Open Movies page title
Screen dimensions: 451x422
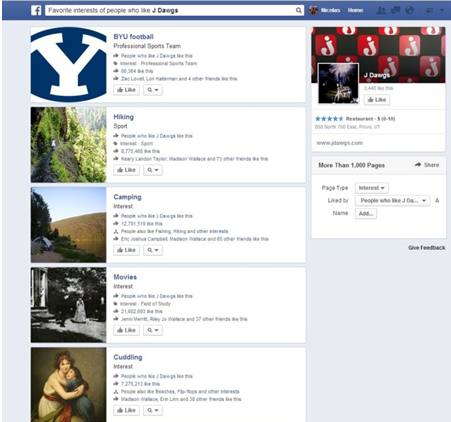point(125,277)
